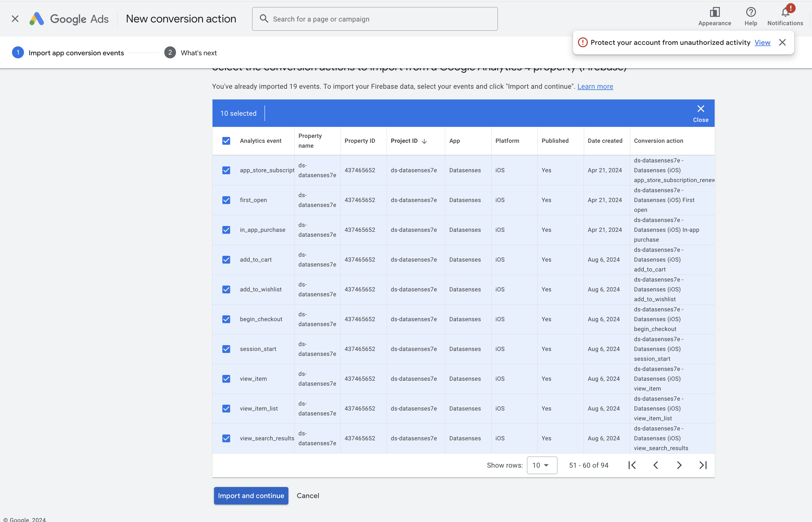The image size is (812, 522).
Task: Sort by Published column header
Action: 555,141
